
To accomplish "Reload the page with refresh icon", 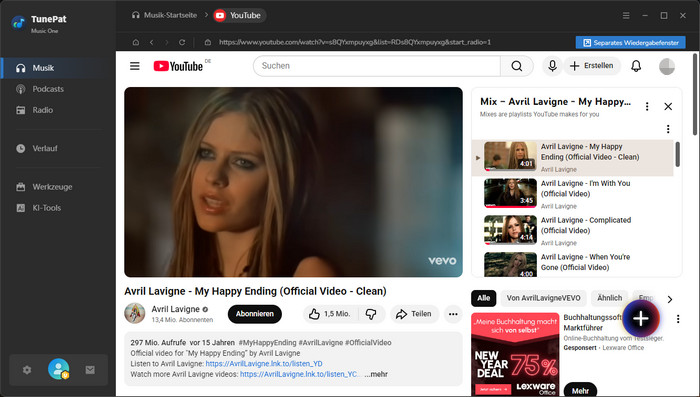I will (182, 42).
